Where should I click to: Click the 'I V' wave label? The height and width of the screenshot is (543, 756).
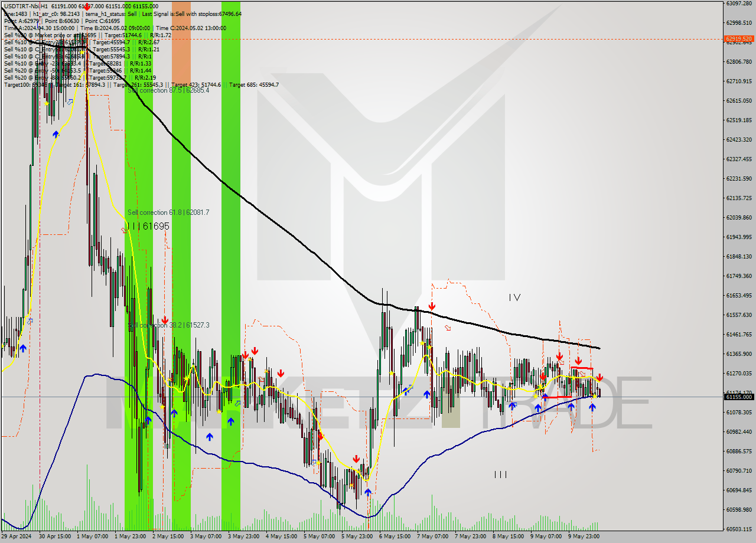(x=514, y=297)
